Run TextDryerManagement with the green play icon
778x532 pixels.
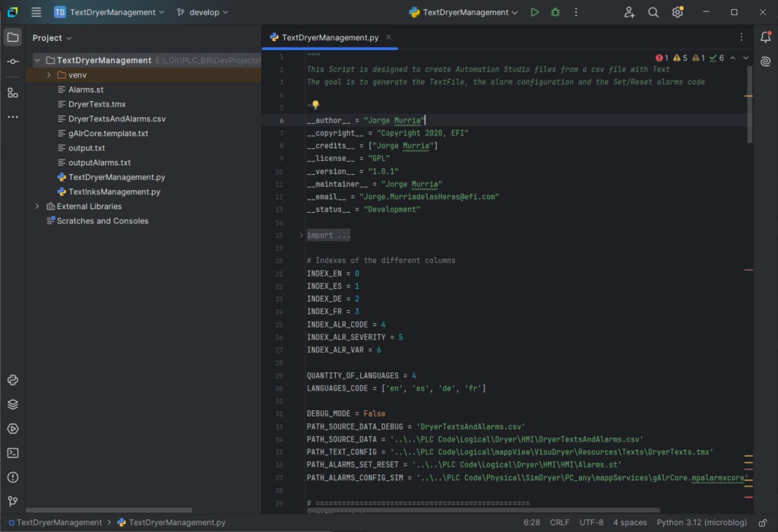click(535, 12)
